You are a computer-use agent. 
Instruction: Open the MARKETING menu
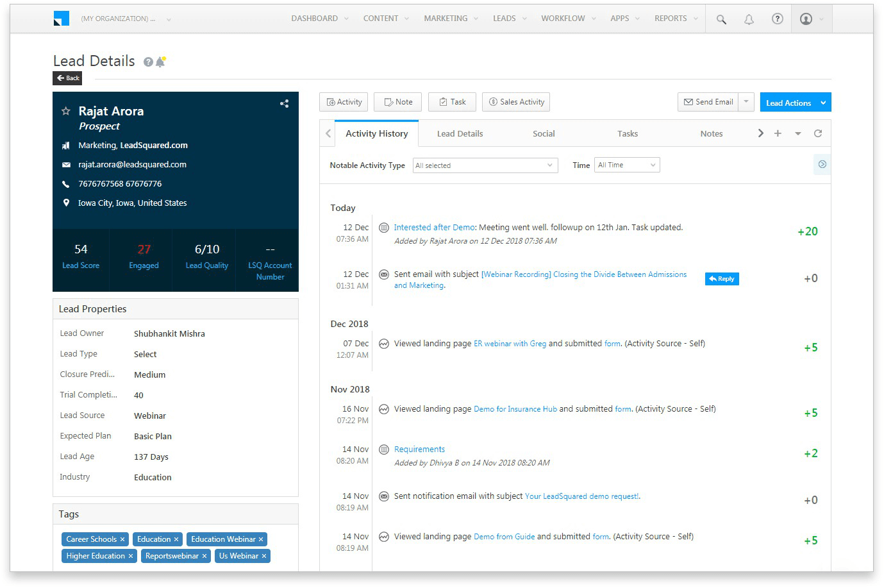pyautogui.click(x=446, y=19)
